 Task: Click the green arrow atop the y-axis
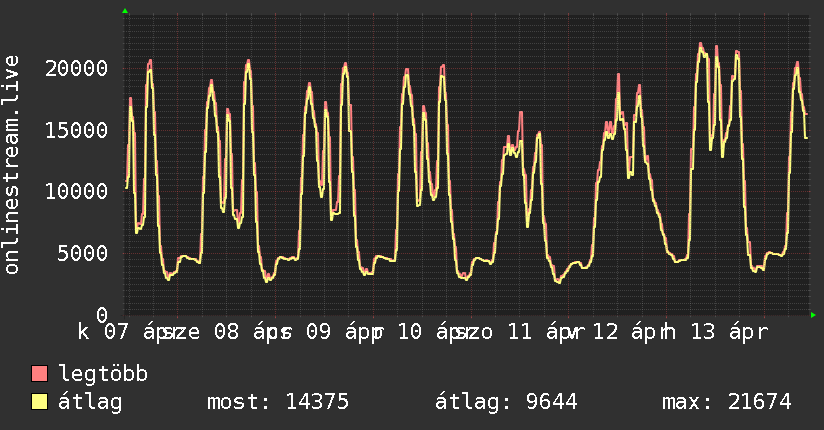[x=125, y=11]
